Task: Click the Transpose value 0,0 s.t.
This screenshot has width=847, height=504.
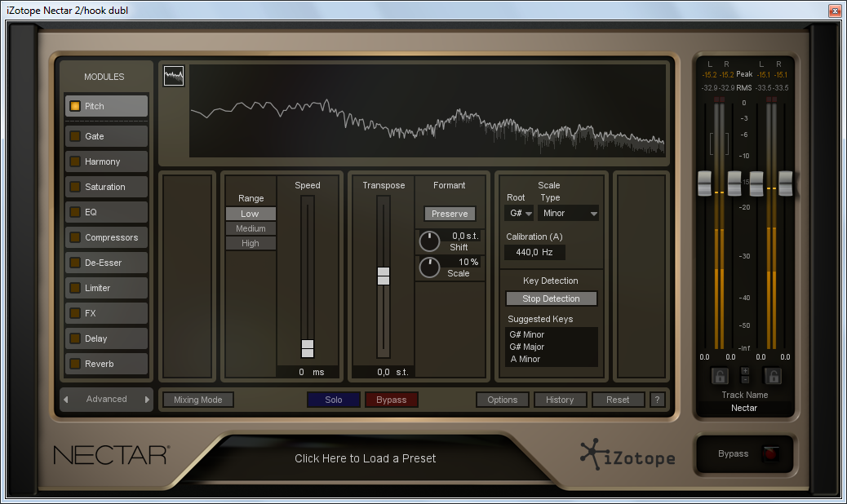Action: click(384, 372)
